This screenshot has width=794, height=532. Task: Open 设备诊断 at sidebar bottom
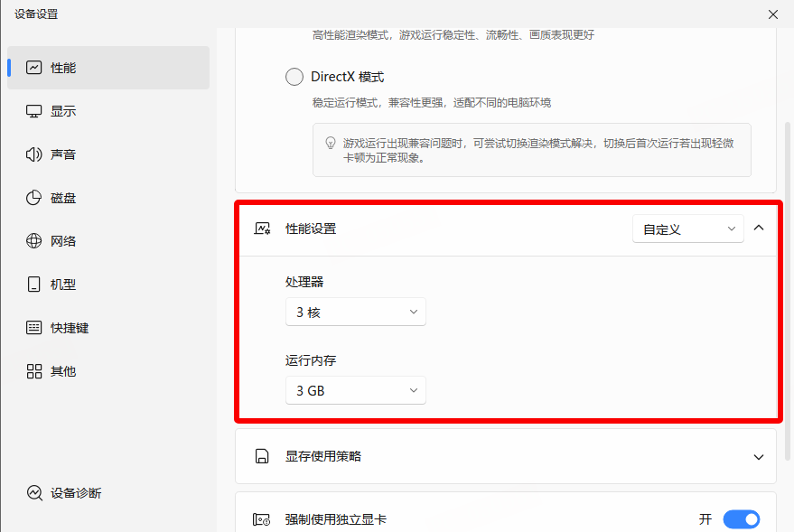(x=76, y=493)
